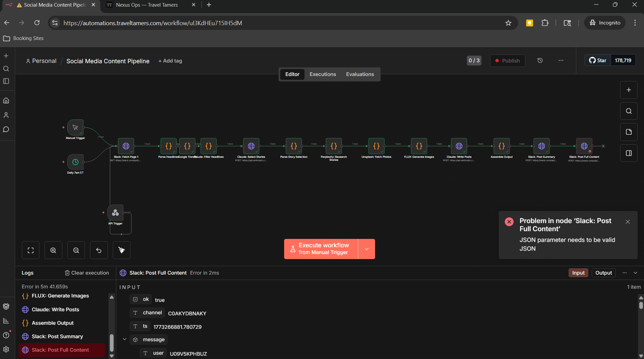Zoom out on the workflow canvas
This screenshot has width=644, height=359.
point(76,250)
